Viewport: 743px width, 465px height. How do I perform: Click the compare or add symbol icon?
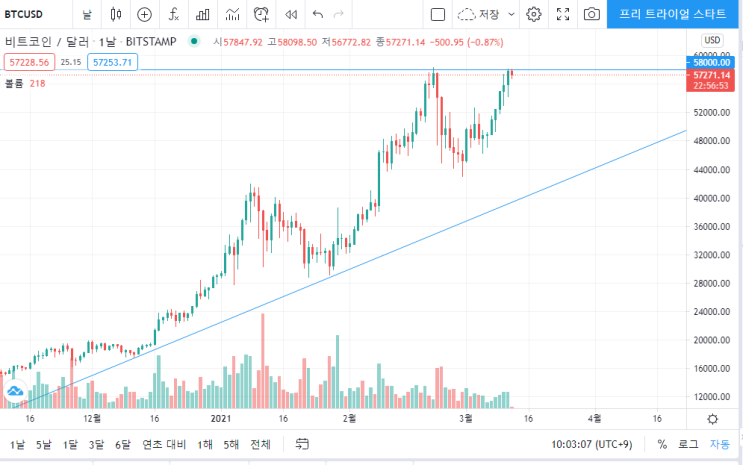point(145,14)
